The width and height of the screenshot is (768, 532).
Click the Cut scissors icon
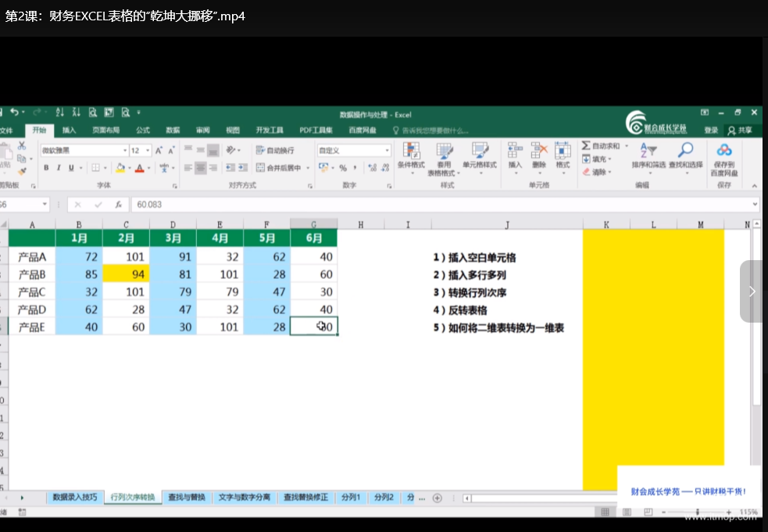click(x=22, y=145)
